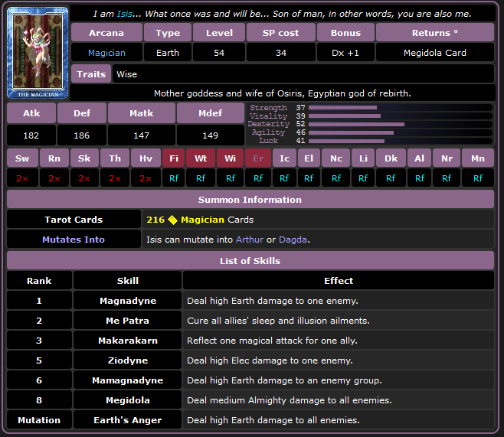
Task: Click the Mn affinity header
Action: click(478, 158)
